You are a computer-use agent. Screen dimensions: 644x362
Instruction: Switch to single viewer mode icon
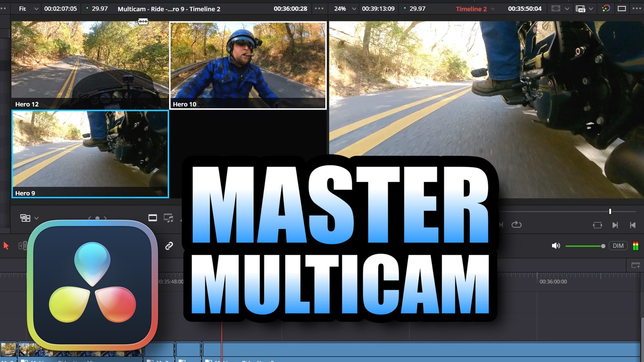point(622,9)
